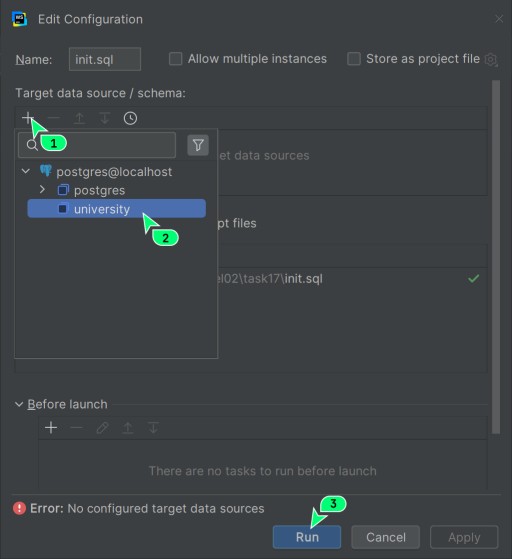Collapse the postgres@localhost data source node
The image size is (512, 559).
coord(26,171)
